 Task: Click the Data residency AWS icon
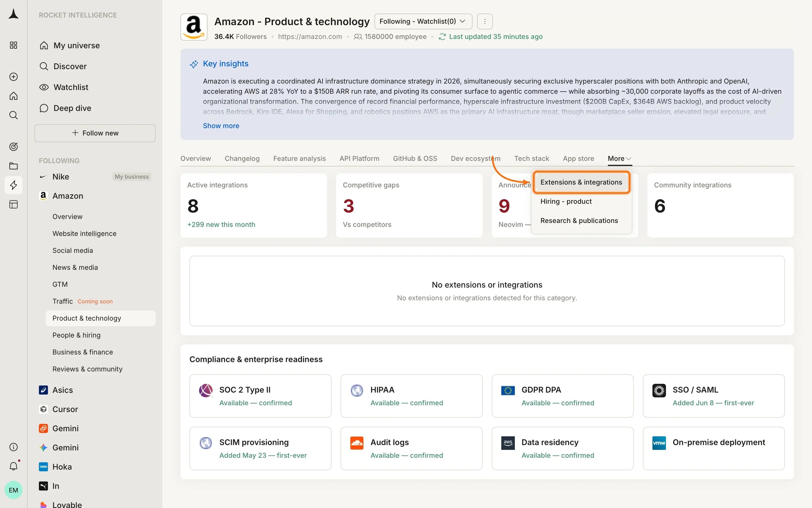[x=508, y=443]
